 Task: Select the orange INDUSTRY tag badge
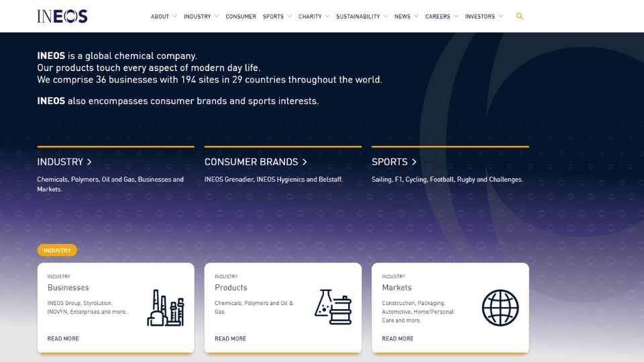click(57, 250)
